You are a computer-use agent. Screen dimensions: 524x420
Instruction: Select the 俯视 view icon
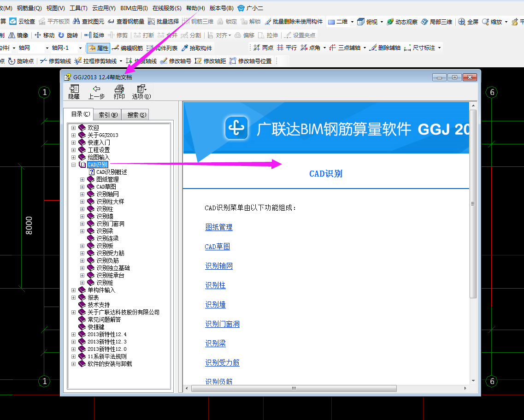click(368, 22)
